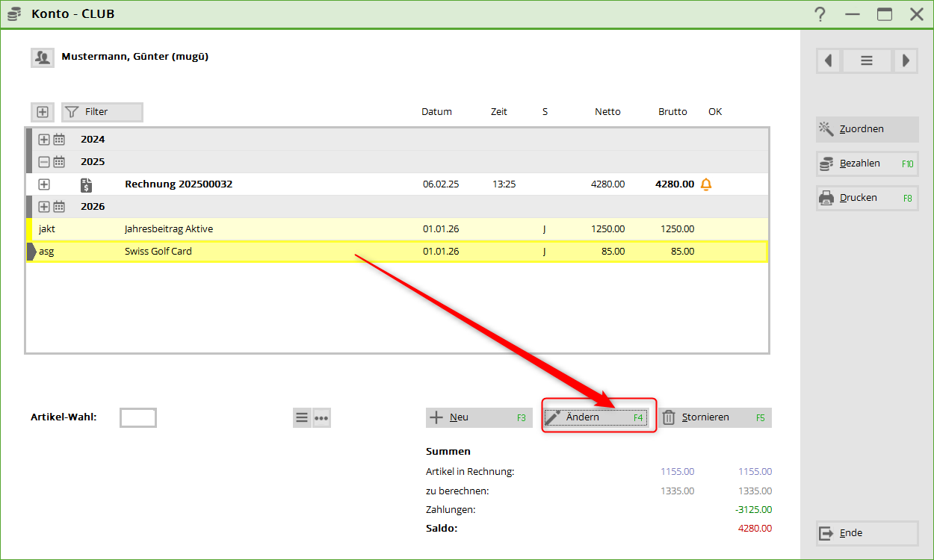Click the Artikel-Wahl input field

[x=138, y=417]
